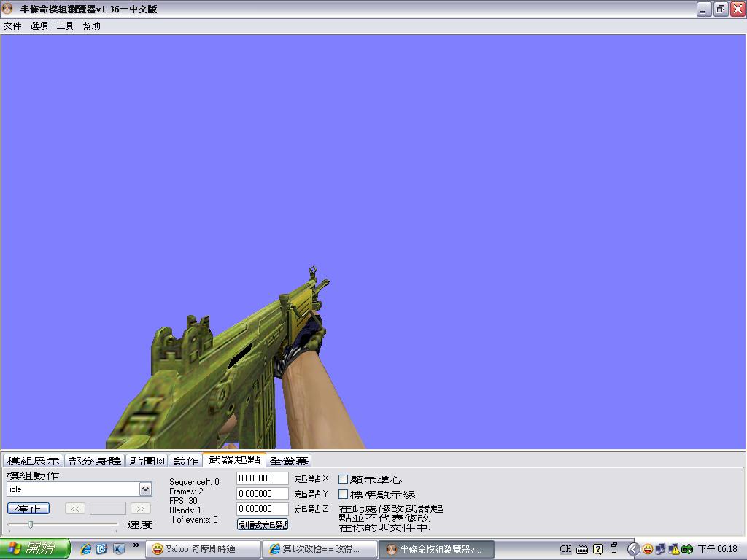Open the 文件 menu

12,26
